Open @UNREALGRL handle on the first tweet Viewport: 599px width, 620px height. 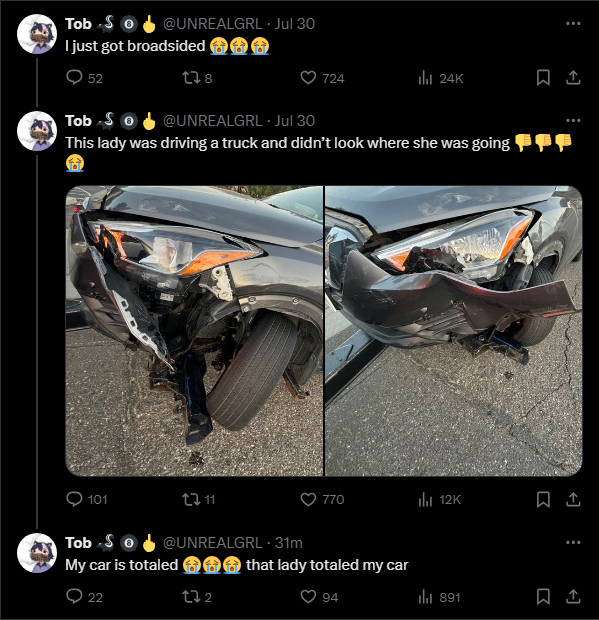pyautogui.click(x=213, y=24)
